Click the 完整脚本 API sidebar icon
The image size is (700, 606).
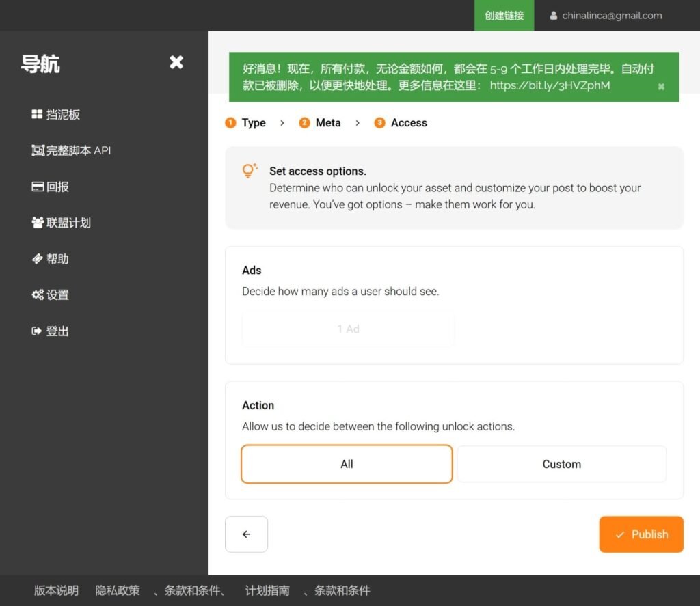pyautogui.click(x=38, y=150)
